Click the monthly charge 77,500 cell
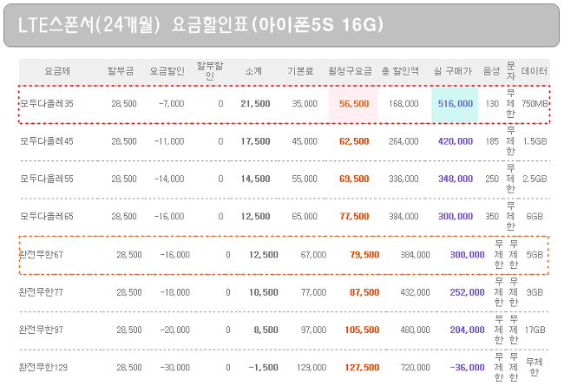The width and height of the screenshot is (564, 392). (354, 216)
